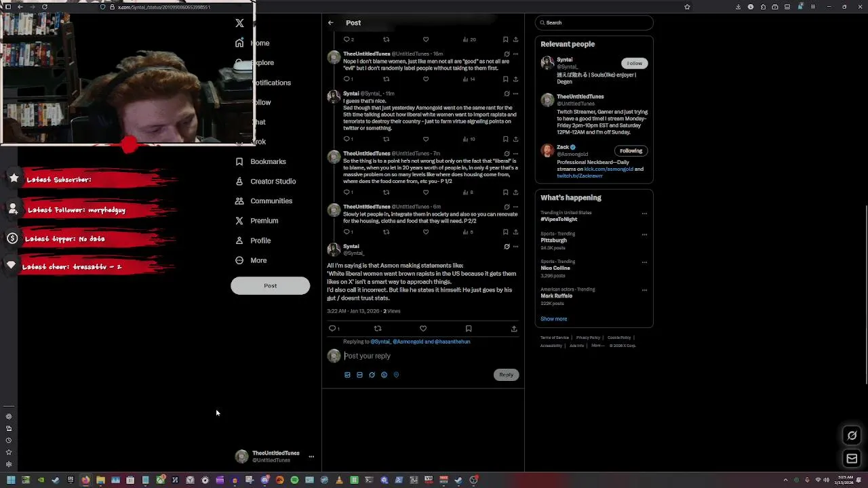Open Profile in the sidebar
The height and width of the screenshot is (488, 868).
click(x=253, y=241)
